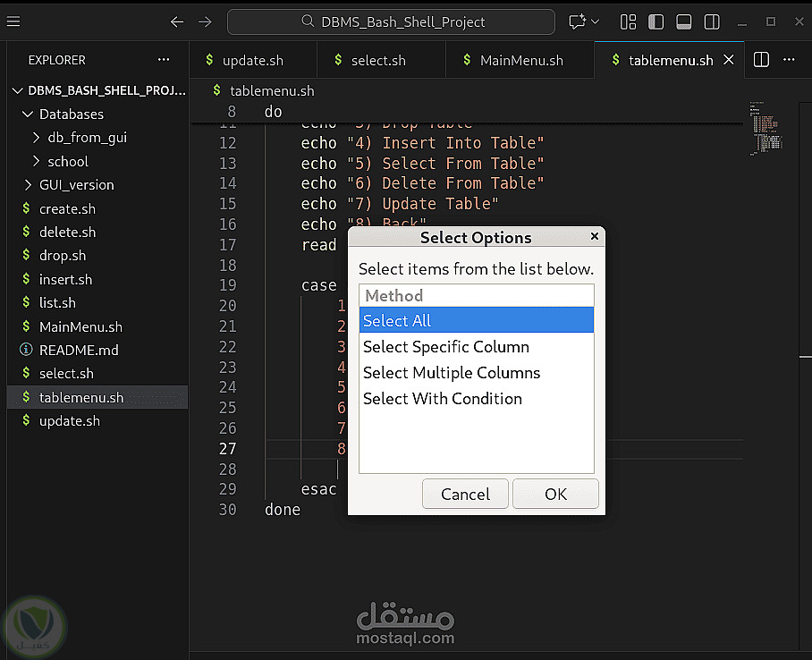Click the shell icon beside tablemenu.sh in explorer
Screen dimensions: 812x660
26,397
